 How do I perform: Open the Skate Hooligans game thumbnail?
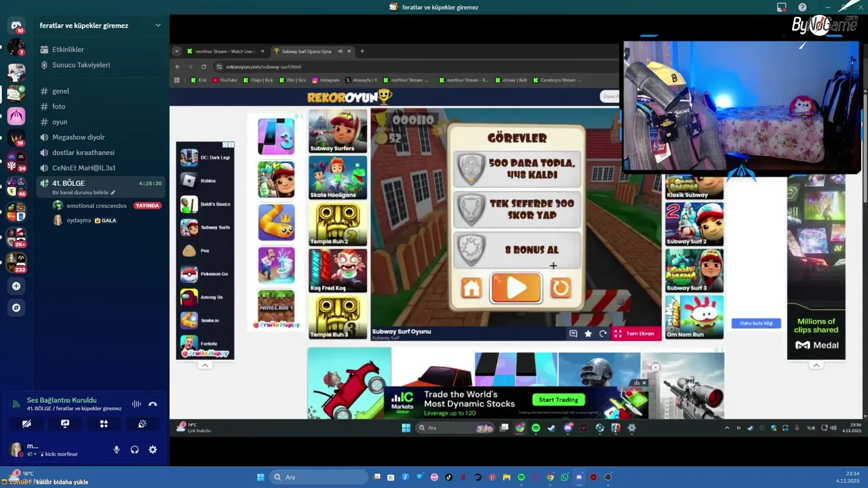[338, 178]
